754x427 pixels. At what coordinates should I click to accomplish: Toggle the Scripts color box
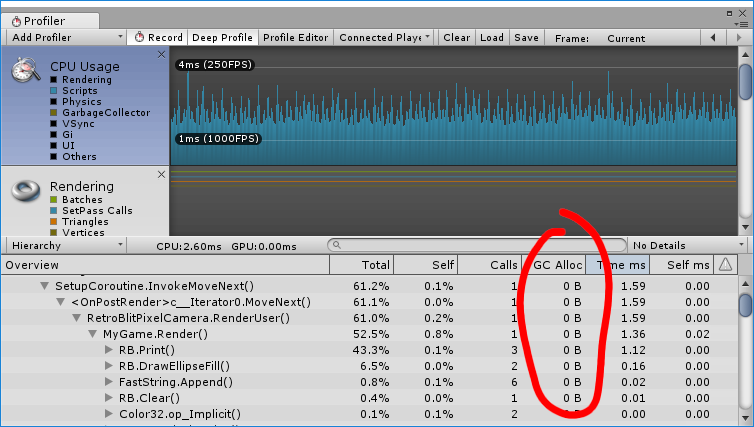point(53,90)
